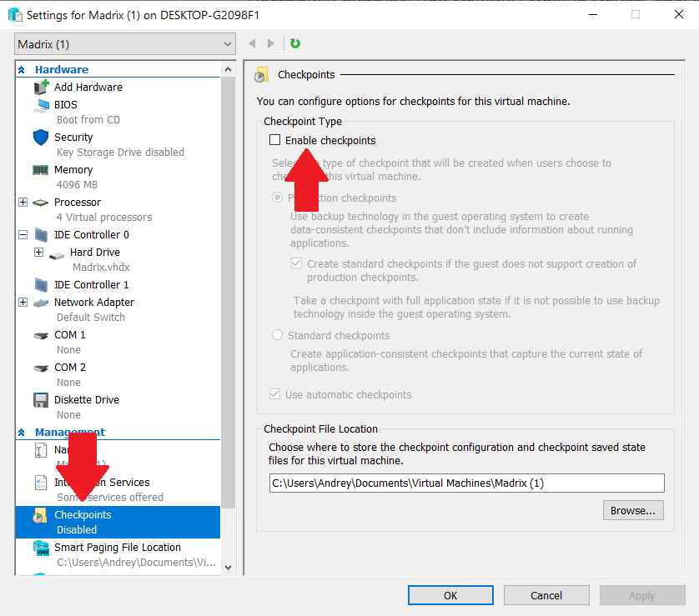Select the BIOS settings item
699x616 pixels.
pyautogui.click(x=66, y=105)
